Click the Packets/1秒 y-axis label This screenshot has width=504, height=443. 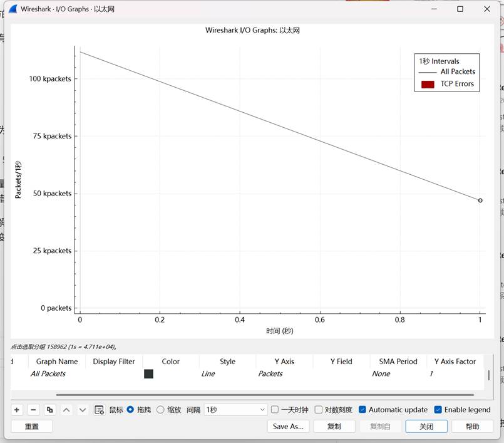pyautogui.click(x=18, y=179)
